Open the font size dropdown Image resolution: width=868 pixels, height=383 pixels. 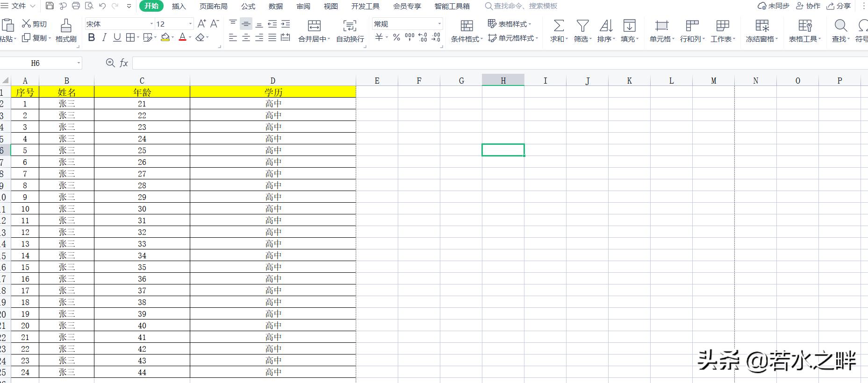(190, 24)
